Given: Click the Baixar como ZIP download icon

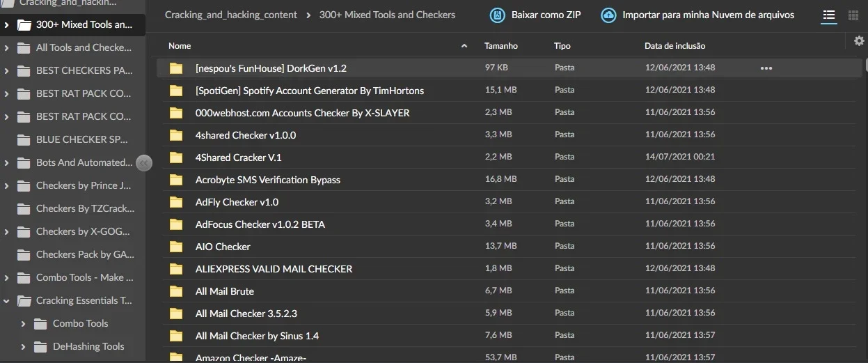Looking at the screenshot, I should tap(497, 15).
